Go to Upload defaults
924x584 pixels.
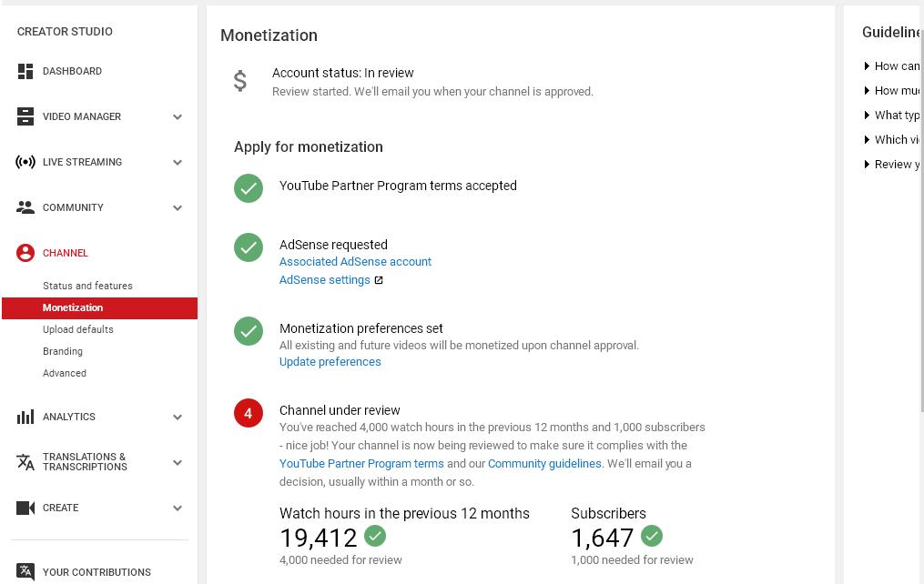(77, 329)
